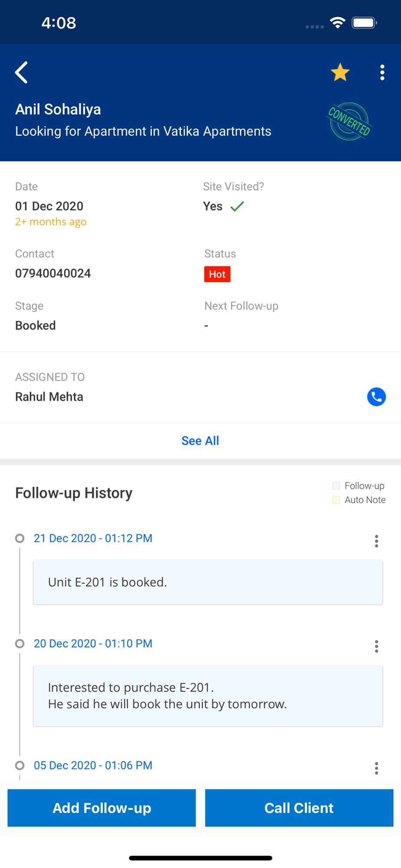Tap the Wi-Fi status bar icon

coord(337,23)
